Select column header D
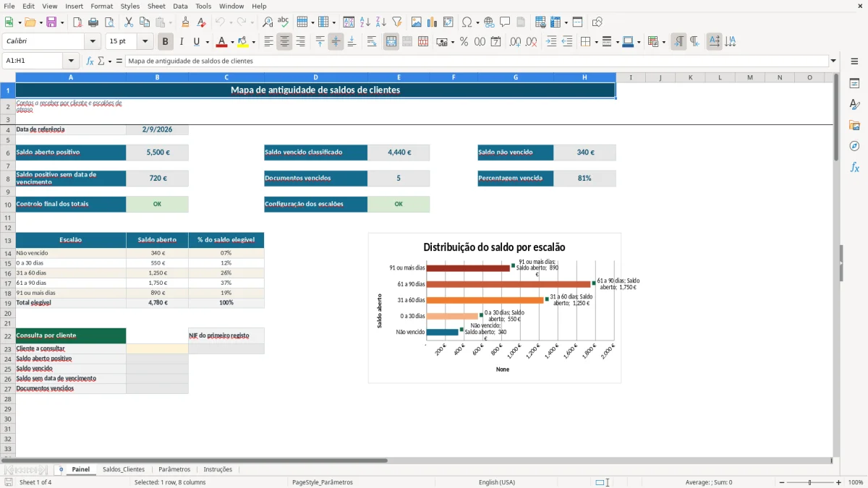 [315, 77]
